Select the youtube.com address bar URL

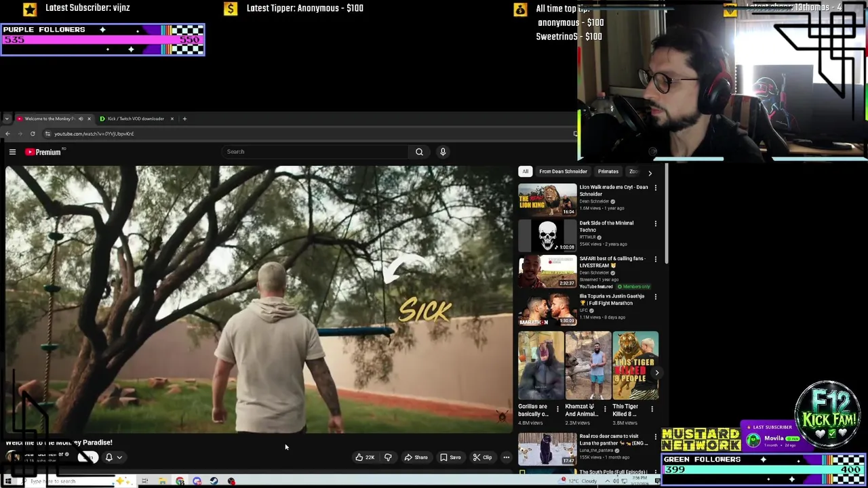tap(94, 134)
